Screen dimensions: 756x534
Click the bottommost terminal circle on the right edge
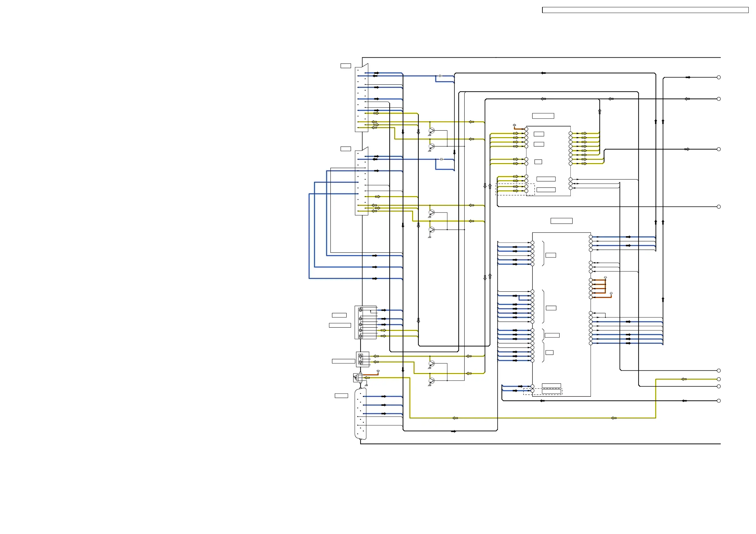[x=719, y=401]
